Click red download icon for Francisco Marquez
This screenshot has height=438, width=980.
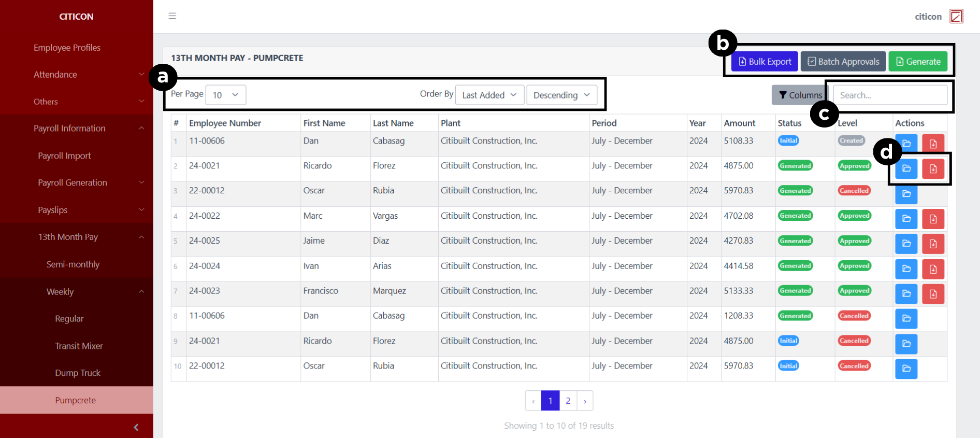coord(933,294)
